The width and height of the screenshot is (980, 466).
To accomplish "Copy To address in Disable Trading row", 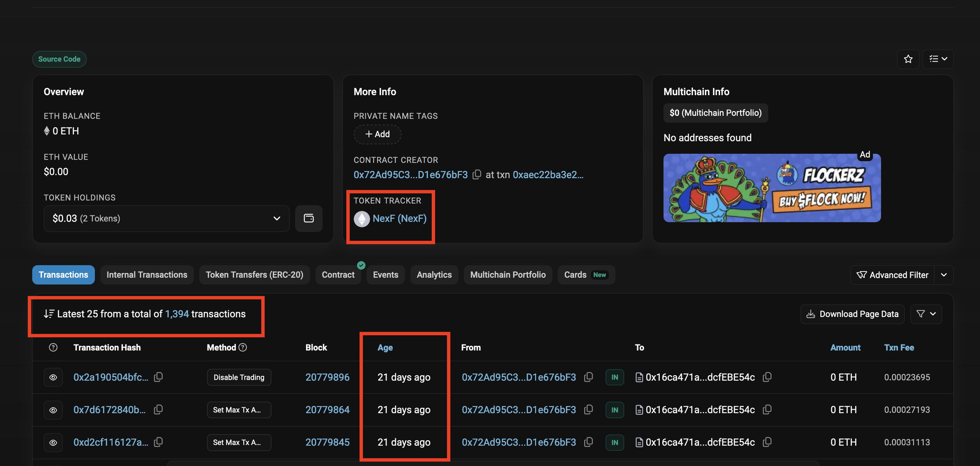I will 767,377.
